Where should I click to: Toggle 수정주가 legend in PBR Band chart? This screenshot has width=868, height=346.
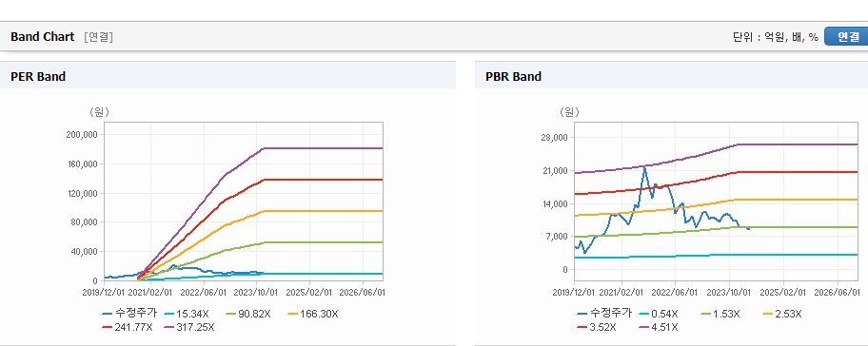(x=603, y=314)
